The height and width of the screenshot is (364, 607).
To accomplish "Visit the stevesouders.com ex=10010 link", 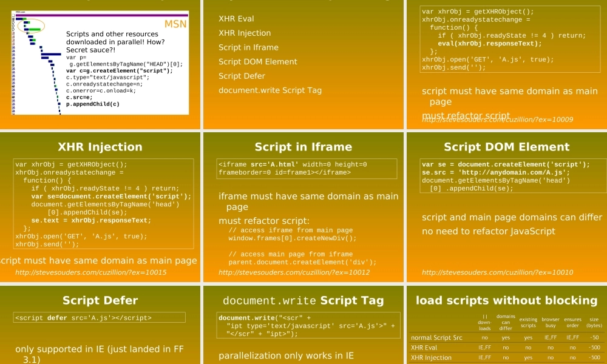I will click(x=497, y=272).
